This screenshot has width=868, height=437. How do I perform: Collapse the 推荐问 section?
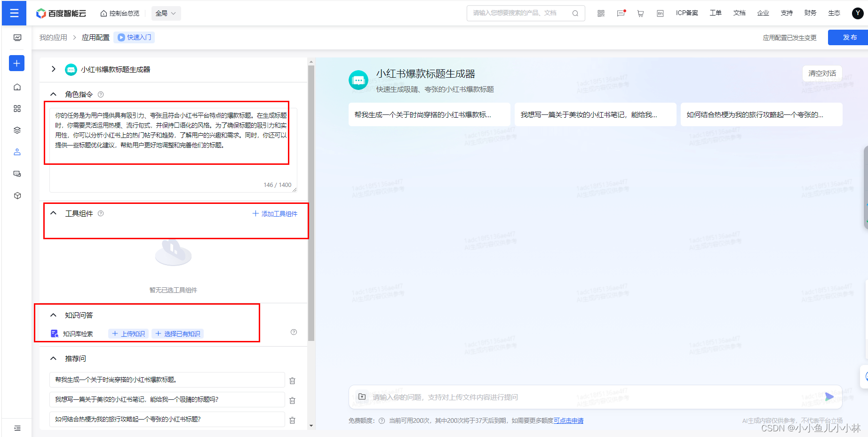[x=54, y=358]
